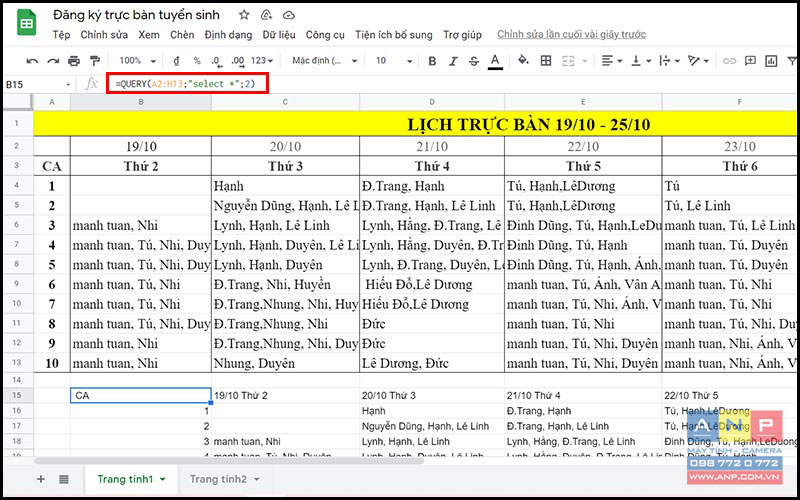Image resolution: width=800 pixels, height=500 pixels.
Task: Click the merge cells icon
Action: pyautogui.click(x=568, y=61)
